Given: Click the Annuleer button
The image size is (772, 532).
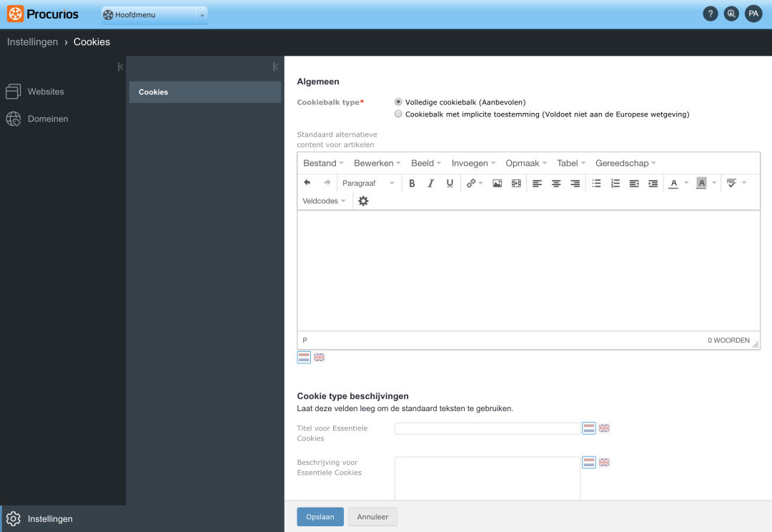Looking at the screenshot, I should (372, 517).
